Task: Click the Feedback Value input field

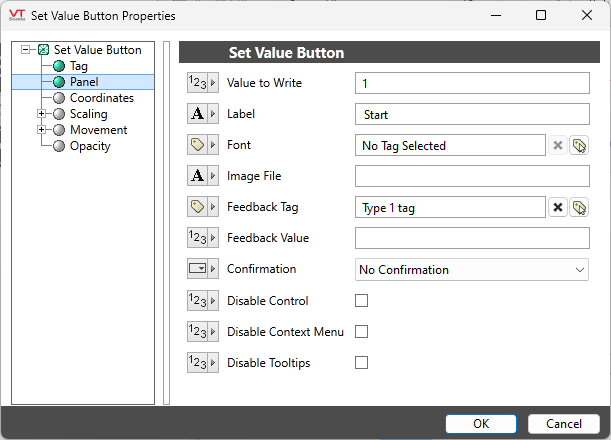Action: coord(472,238)
